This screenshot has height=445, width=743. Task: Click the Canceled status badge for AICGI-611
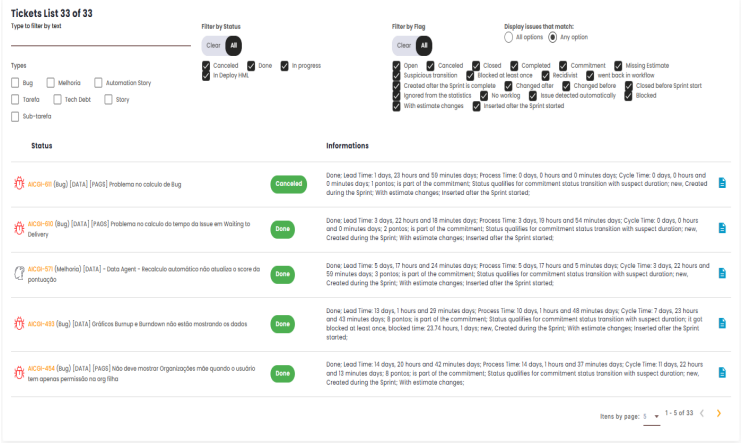pyautogui.click(x=288, y=184)
